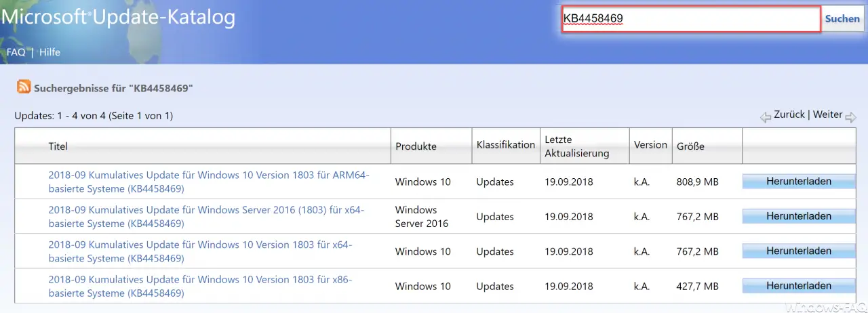Click the right arrow icon next to Weiter
868x313 pixels.
coord(850,117)
